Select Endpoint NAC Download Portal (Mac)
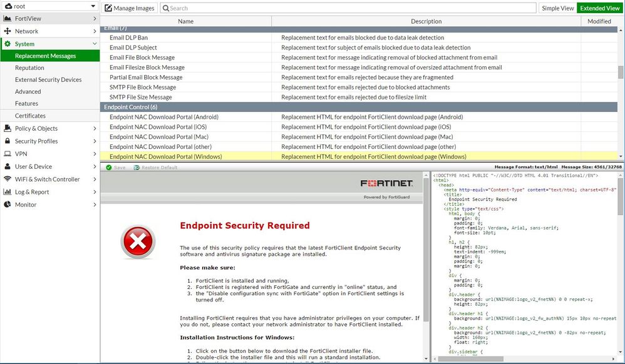 (x=359, y=137)
